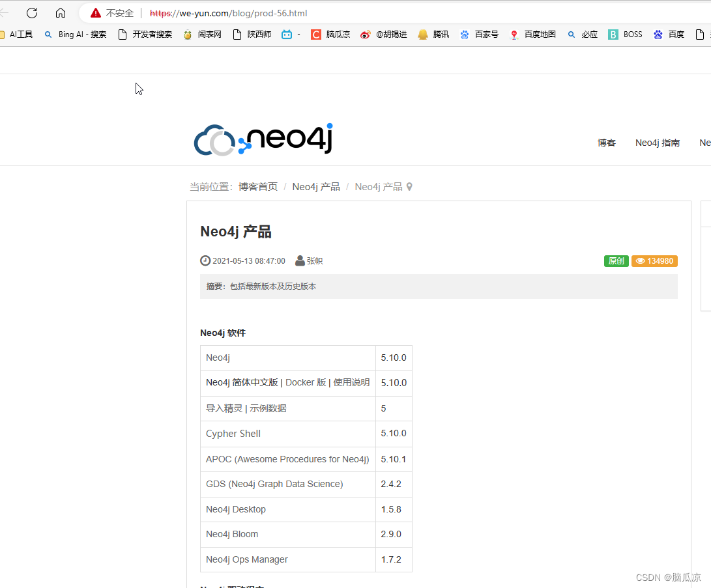Image resolution: width=711 pixels, height=588 pixels.
Task: Open the 使用说明 link
Action: tap(351, 382)
